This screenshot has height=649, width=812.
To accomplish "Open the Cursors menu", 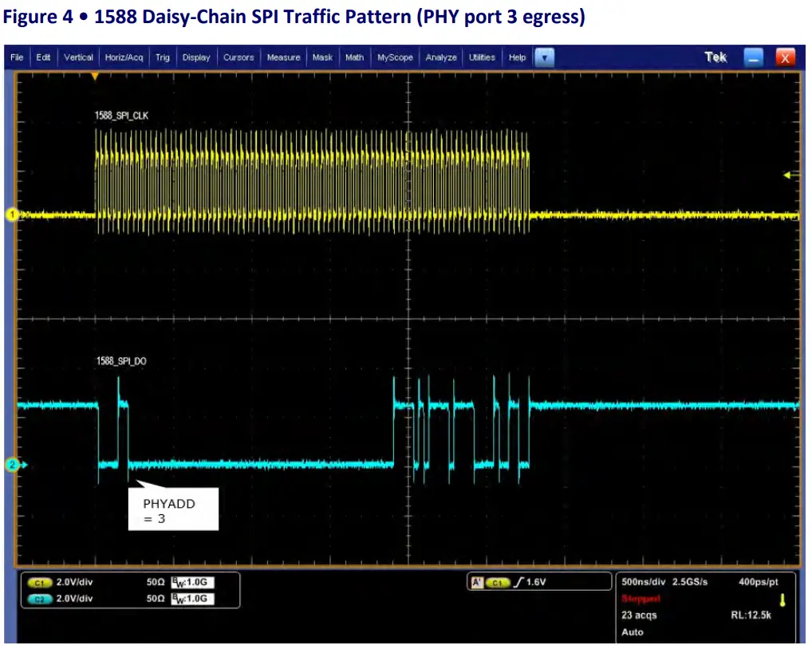I will point(238,57).
